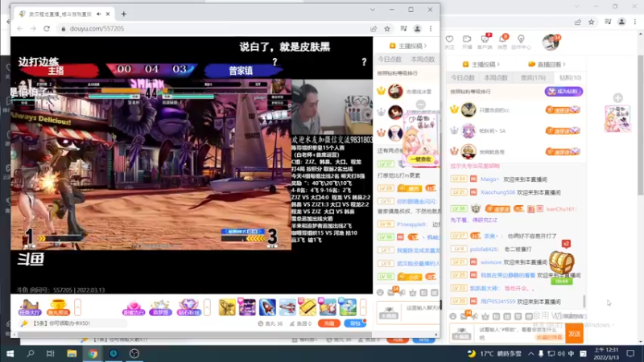Send the golden airplane gift
The height and width of the screenshot is (362, 644).
227,307
